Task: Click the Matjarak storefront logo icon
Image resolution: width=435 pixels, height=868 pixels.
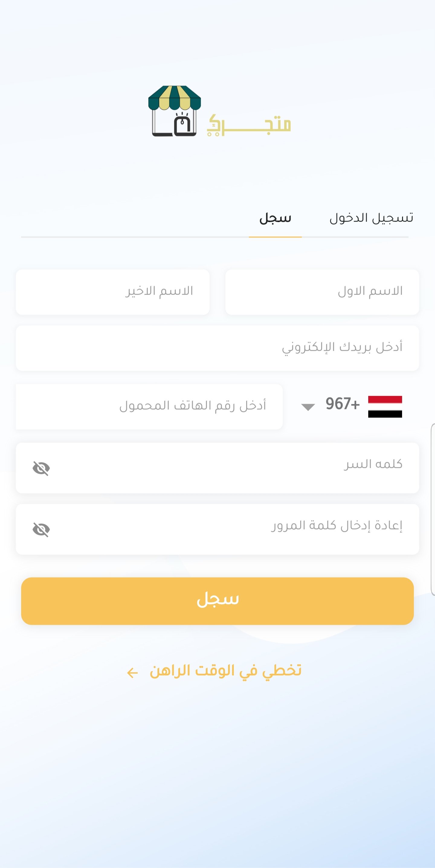Action: pyautogui.click(x=174, y=111)
